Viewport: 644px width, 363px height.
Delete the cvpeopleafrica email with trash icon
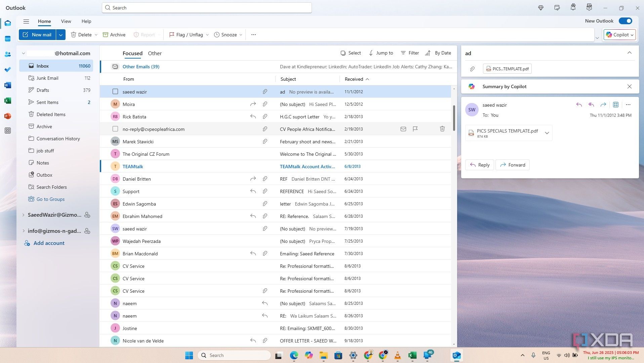442,129
